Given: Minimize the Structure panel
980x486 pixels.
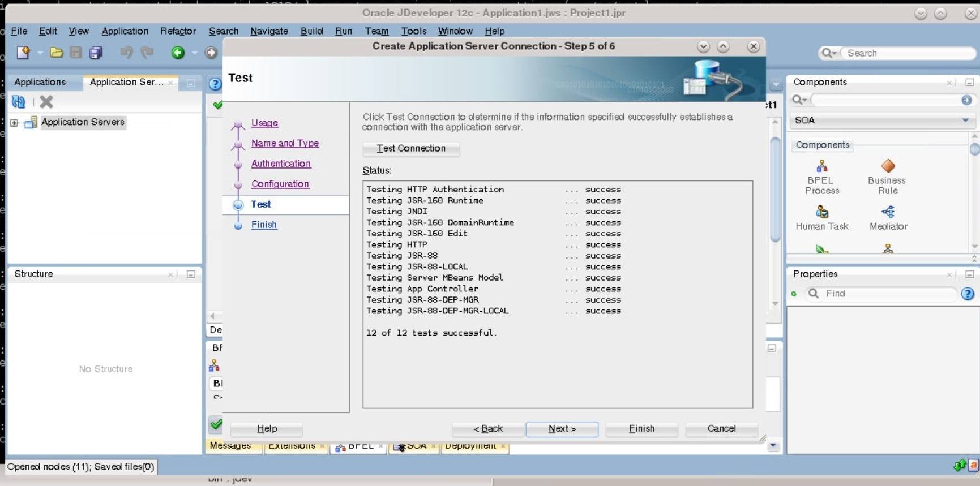Looking at the screenshot, I should coord(191,274).
